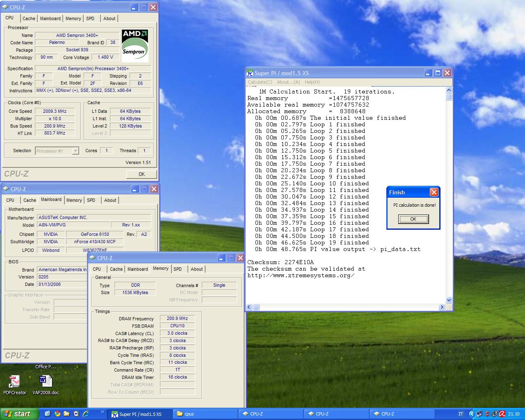Click Super PI scroll down arrow
525x420 pixels.
[x=449, y=300]
